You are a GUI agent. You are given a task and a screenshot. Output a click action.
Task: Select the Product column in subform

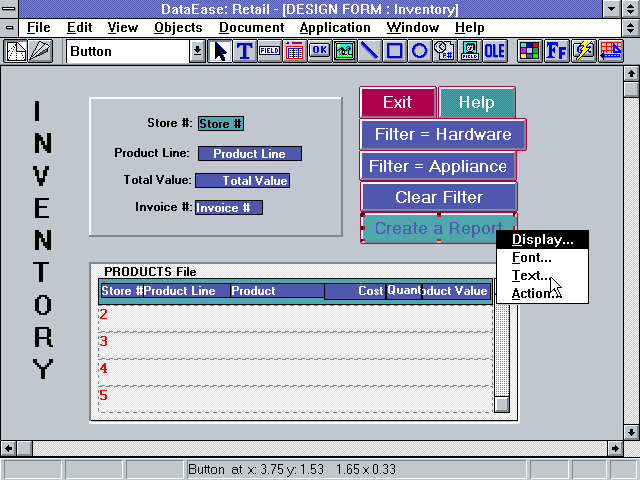277,291
